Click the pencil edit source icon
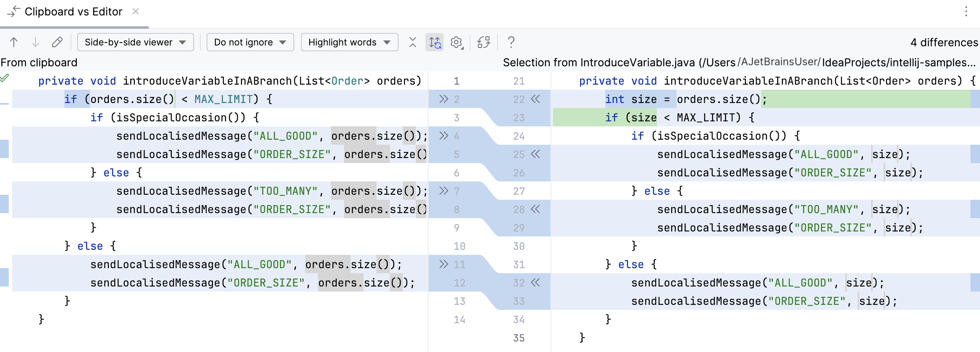The height and width of the screenshot is (352, 980). 57,42
